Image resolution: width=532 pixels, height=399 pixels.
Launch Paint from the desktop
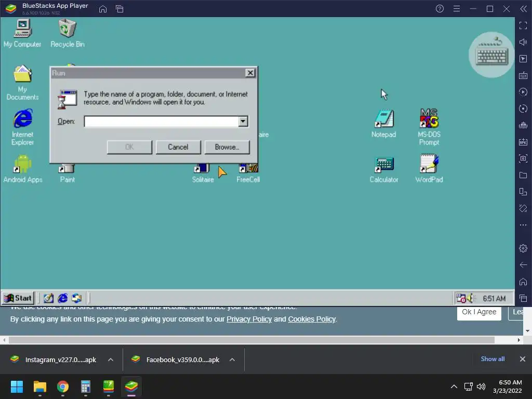[x=67, y=174]
